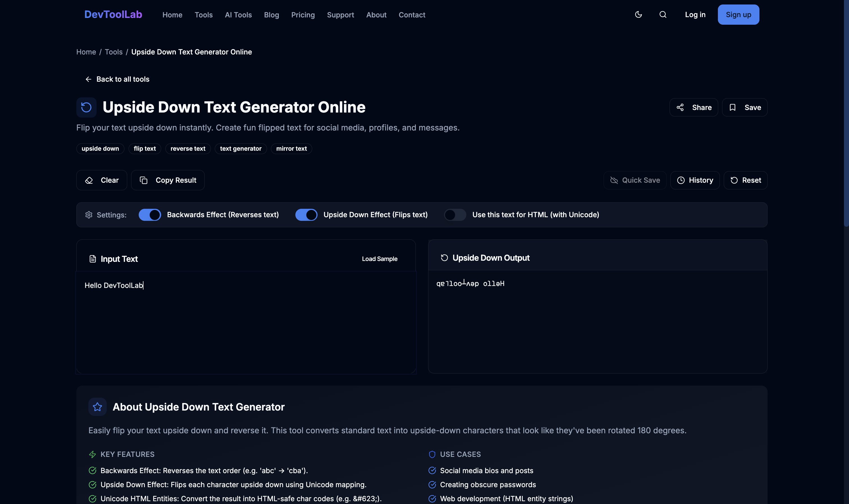The width and height of the screenshot is (849, 504).
Task: Open History clock button
Action: click(695, 180)
